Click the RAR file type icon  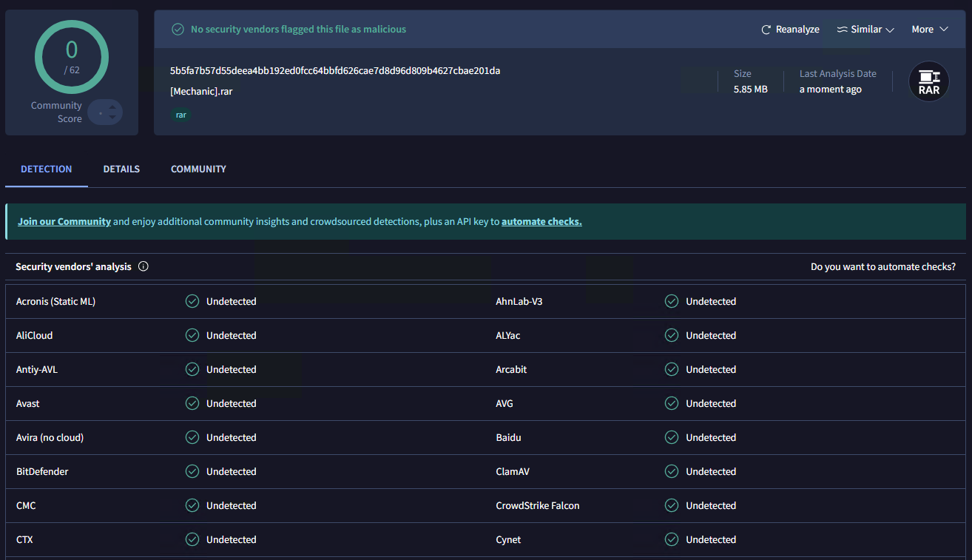(x=928, y=81)
